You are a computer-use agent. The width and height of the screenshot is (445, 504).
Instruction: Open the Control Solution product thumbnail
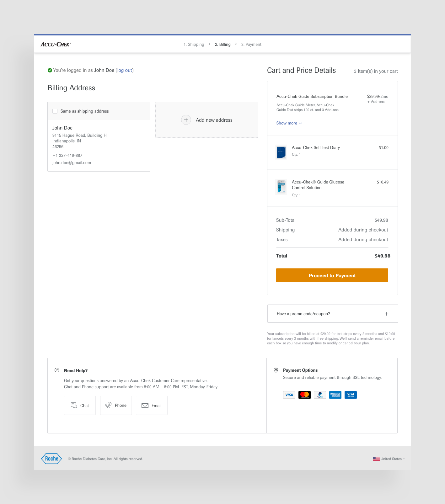tap(281, 187)
